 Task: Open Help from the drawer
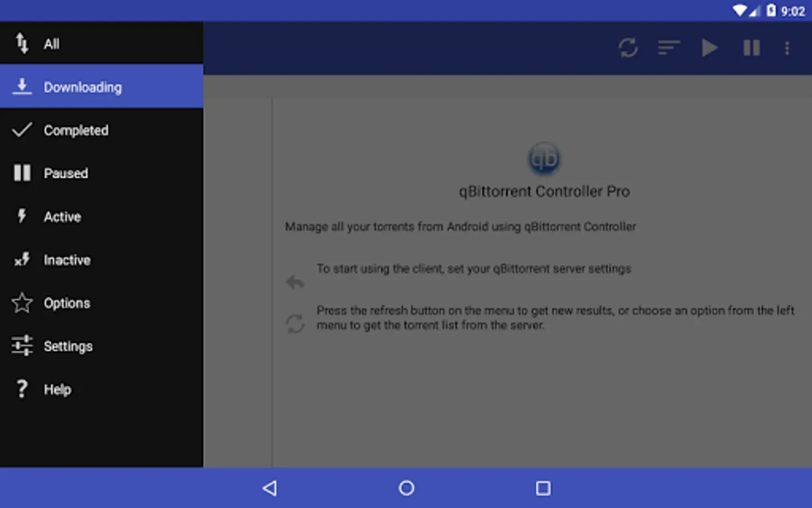tap(101, 389)
